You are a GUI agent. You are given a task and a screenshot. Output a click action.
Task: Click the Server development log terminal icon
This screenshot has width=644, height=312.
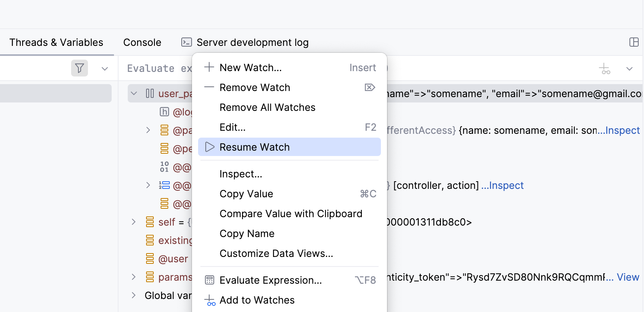tap(187, 42)
